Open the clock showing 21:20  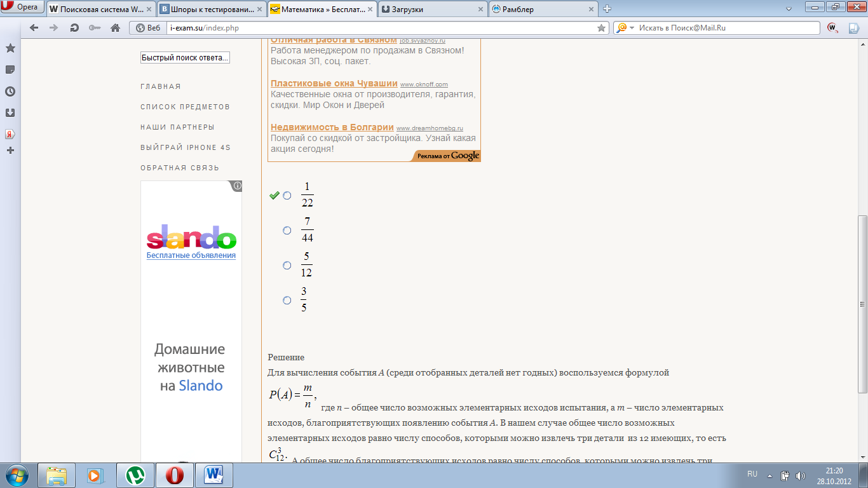point(834,475)
